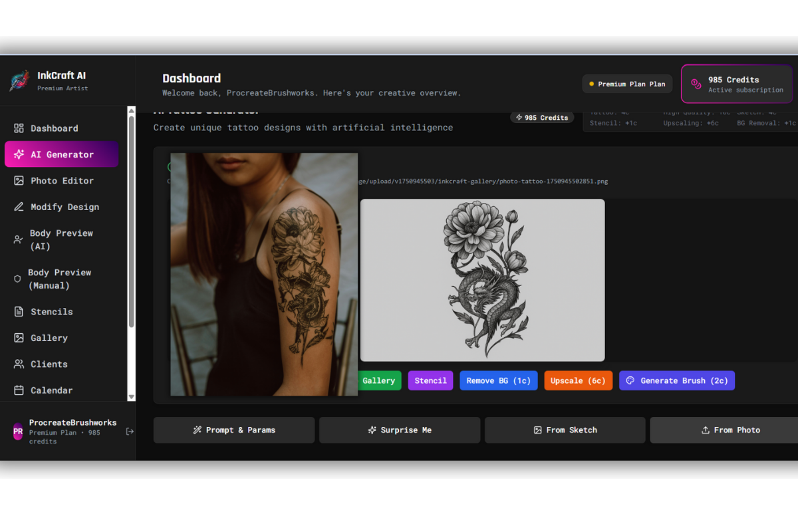Click the Surprise Me button
The image size is (798, 532).
coord(399,430)
